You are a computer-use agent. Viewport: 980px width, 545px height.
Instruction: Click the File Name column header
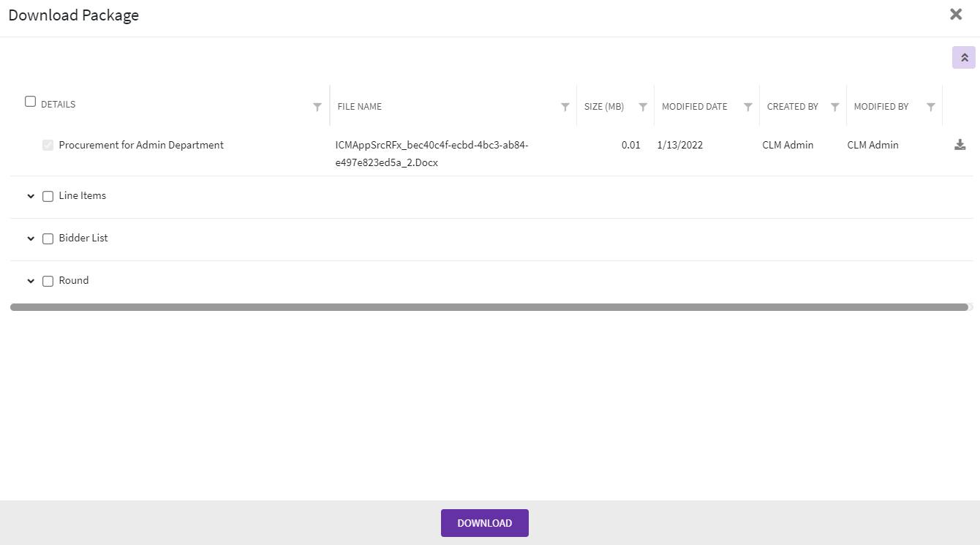(360, 107)
